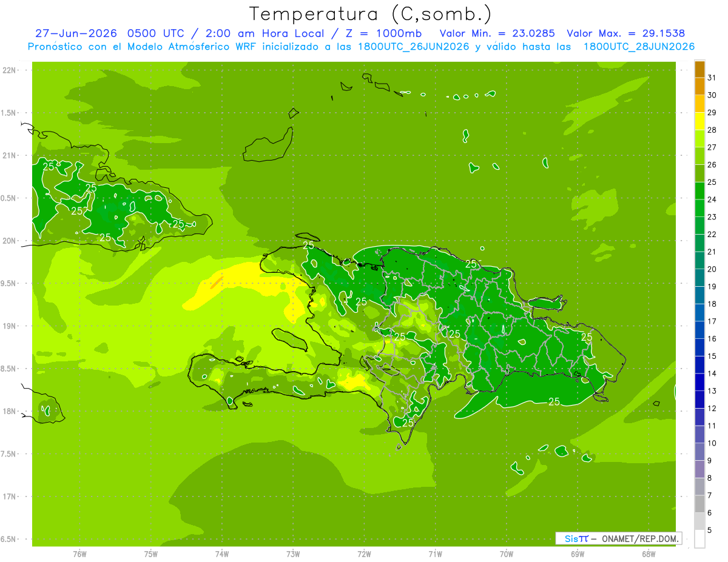The width and height of the screenshot is (728, 562).
Task: Click the 18N latitude label
Action: tap(8, 411)
